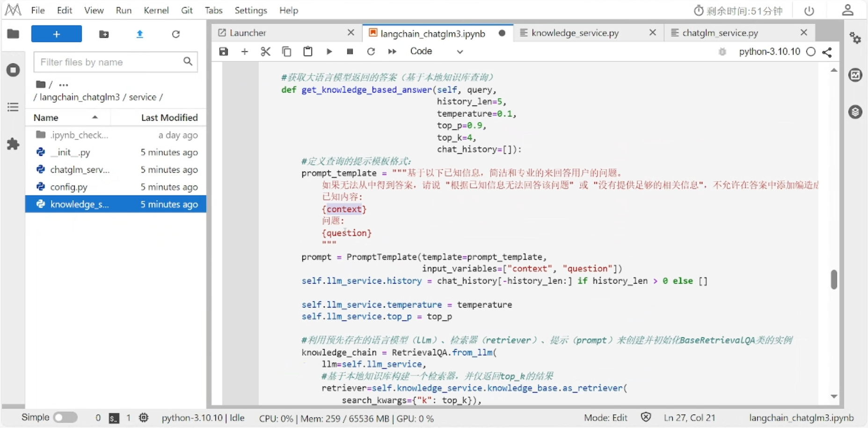Expand the folder path ellipsis breadcrumb
Viewport: 868px width, 428px height.
[x=64, y=85]
